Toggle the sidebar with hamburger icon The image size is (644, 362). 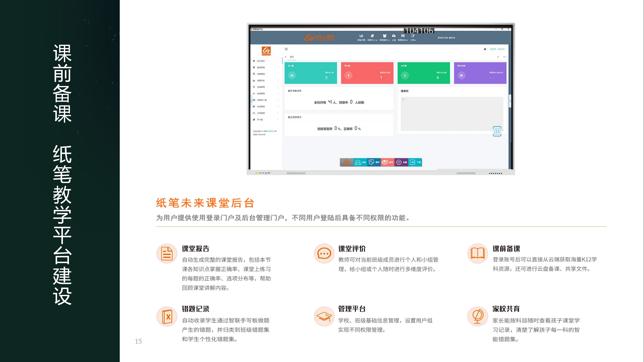(286, 49)
